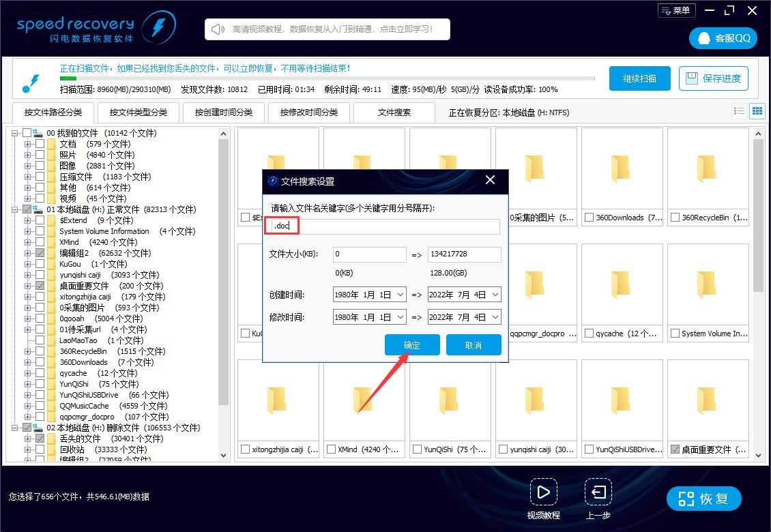Uncheck the 桌面重要文件 tree checkbox
This screenshot has height=532, width=771.
coord(40,286)
